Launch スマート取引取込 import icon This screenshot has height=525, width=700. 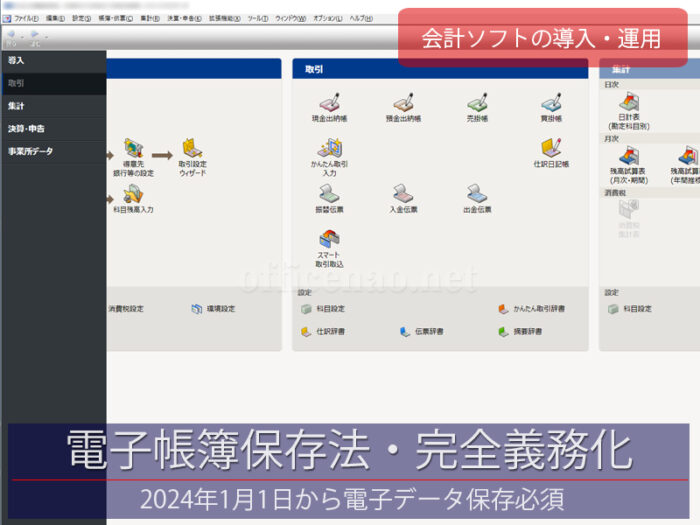click(329, 248)
